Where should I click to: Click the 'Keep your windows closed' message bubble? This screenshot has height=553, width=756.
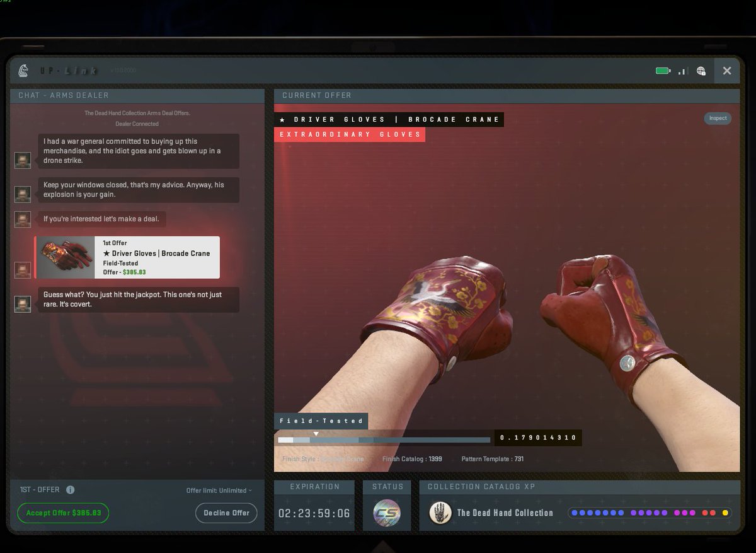[x=139, y=190]
